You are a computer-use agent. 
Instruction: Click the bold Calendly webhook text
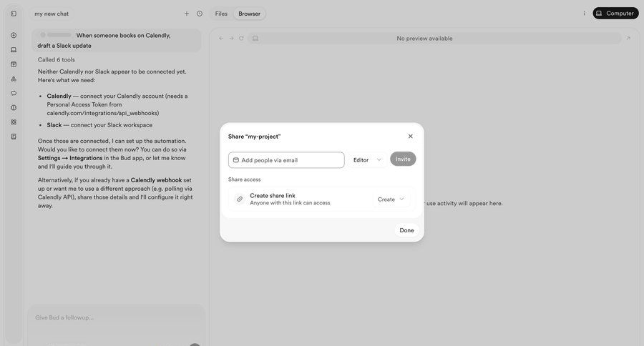[x=156, y=180]
